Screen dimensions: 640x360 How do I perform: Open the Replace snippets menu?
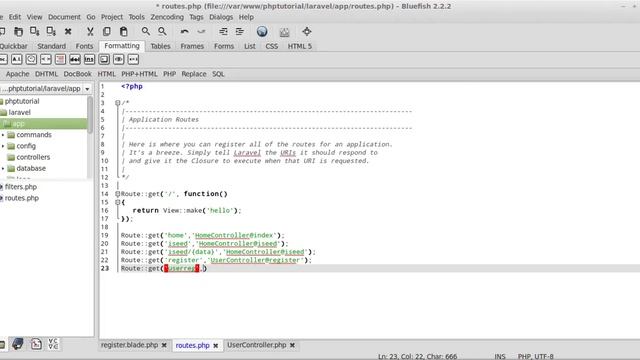click(193, 74)
